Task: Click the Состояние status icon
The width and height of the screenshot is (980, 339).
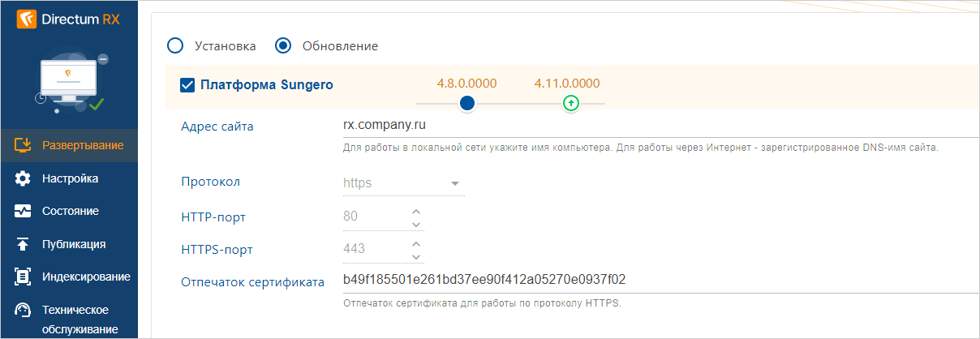Action: click(24, 211)
